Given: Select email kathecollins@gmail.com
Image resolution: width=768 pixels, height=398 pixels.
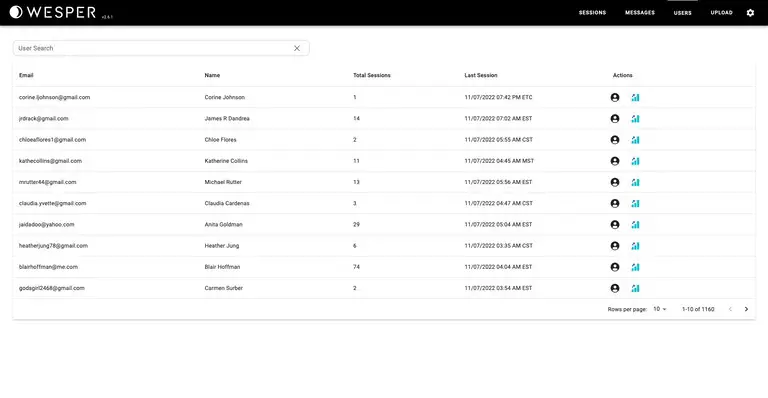Looking at the screenshot, I should pos(50,161).
